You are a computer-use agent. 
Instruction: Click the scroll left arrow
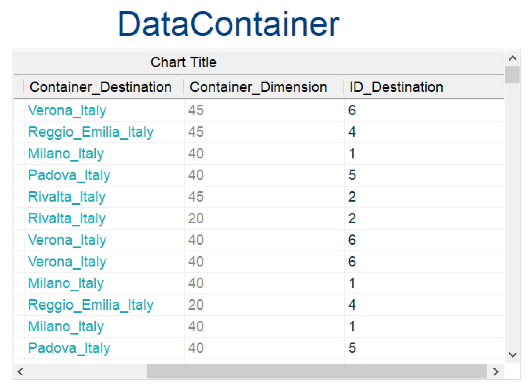21,372
